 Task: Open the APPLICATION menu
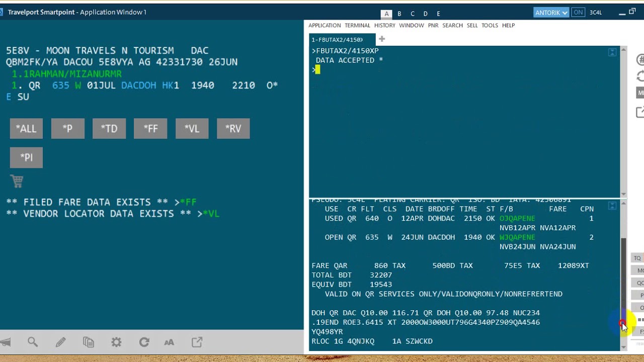(325, 25)
